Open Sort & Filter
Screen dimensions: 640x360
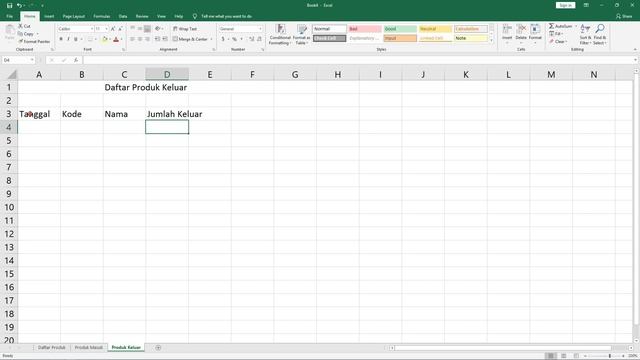click(x=585, y=35)
